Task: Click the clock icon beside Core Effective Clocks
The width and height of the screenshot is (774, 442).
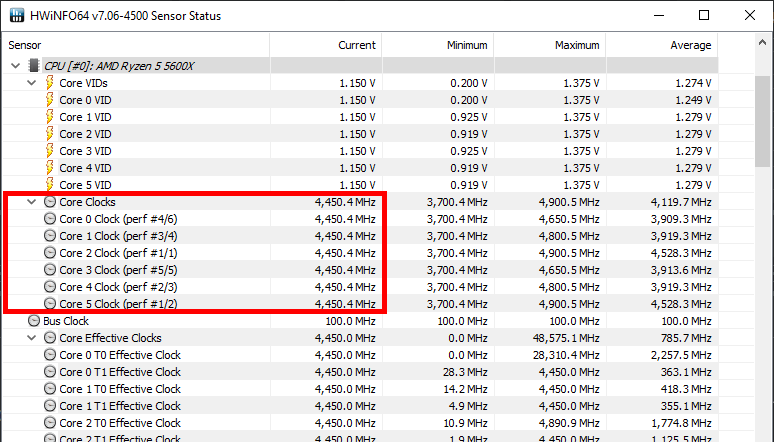Action: [x=50, y=337]
